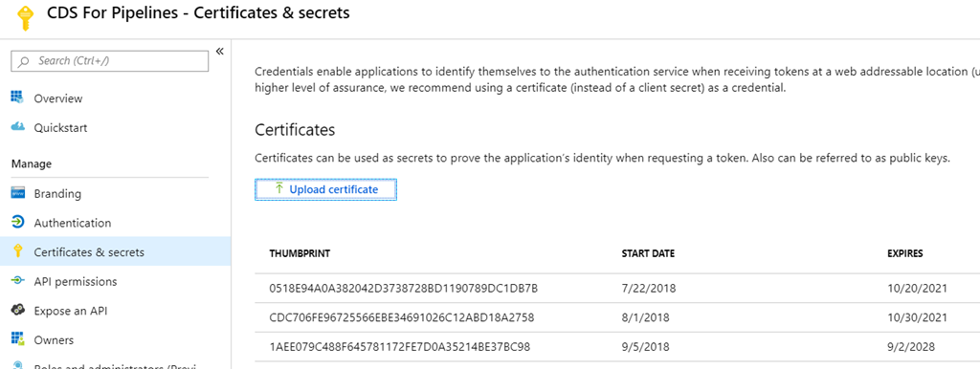980x369 pixels.
Task: Select certificate row with thumbprint starting 0518E94A
Action: click(x=617, y=289)
